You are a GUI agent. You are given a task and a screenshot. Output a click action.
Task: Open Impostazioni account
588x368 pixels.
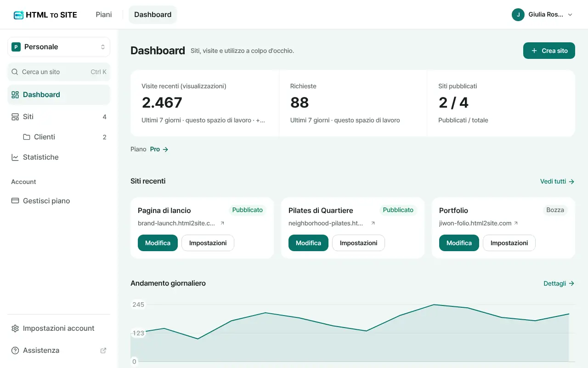click(x=59, y=328)
